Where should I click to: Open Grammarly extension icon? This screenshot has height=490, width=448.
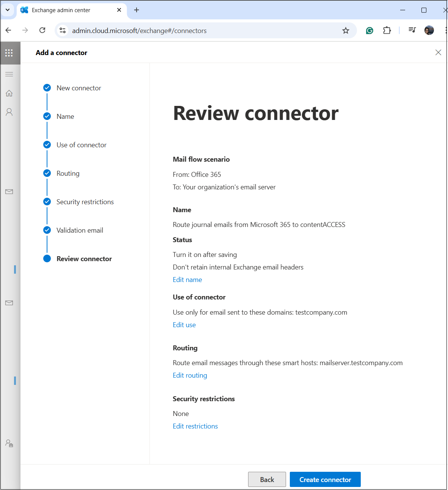coord(369,31)
